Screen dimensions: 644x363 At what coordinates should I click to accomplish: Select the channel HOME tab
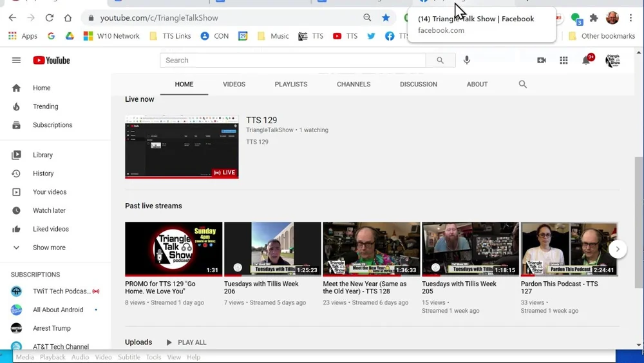click(184, 84)
